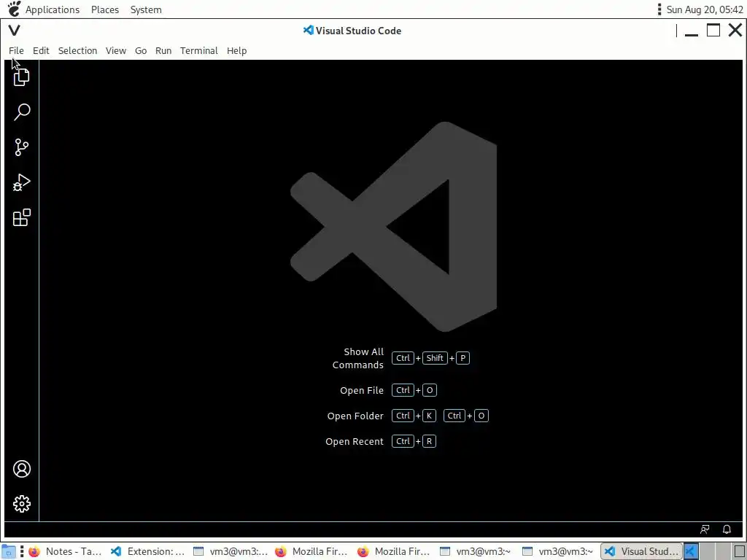Switch to the Notes Firefox window in taskbar

point(65,551)
